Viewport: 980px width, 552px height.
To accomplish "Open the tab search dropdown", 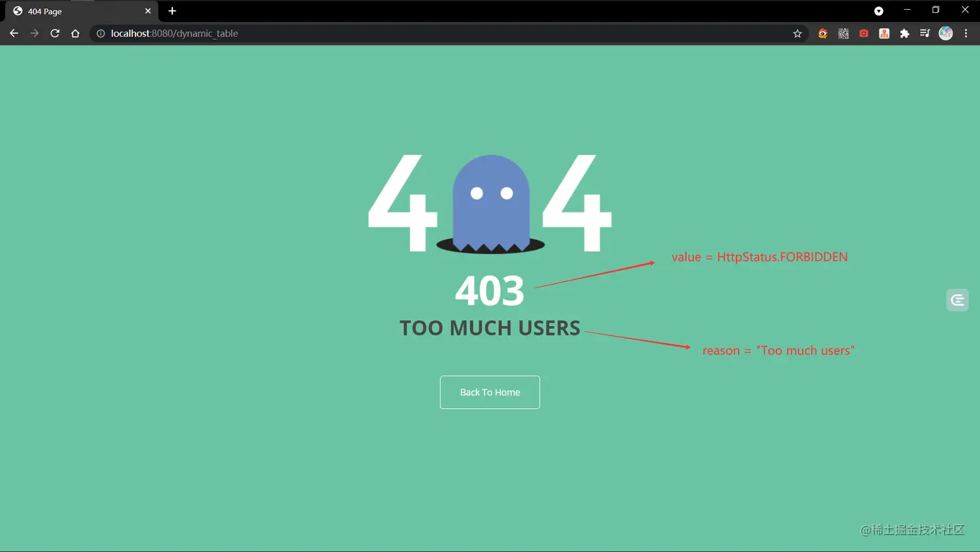I will (x=879, y=11).
